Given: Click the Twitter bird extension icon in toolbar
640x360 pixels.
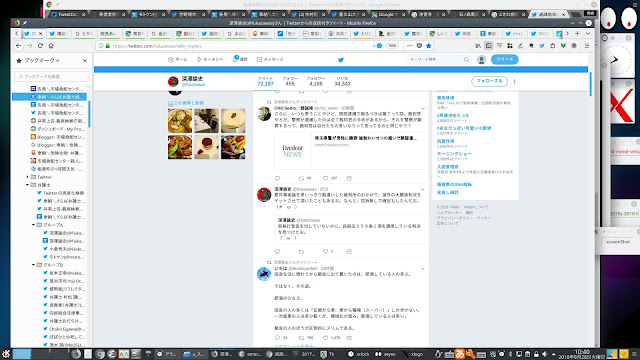Looking at the screenshot, I should [542, 46].
